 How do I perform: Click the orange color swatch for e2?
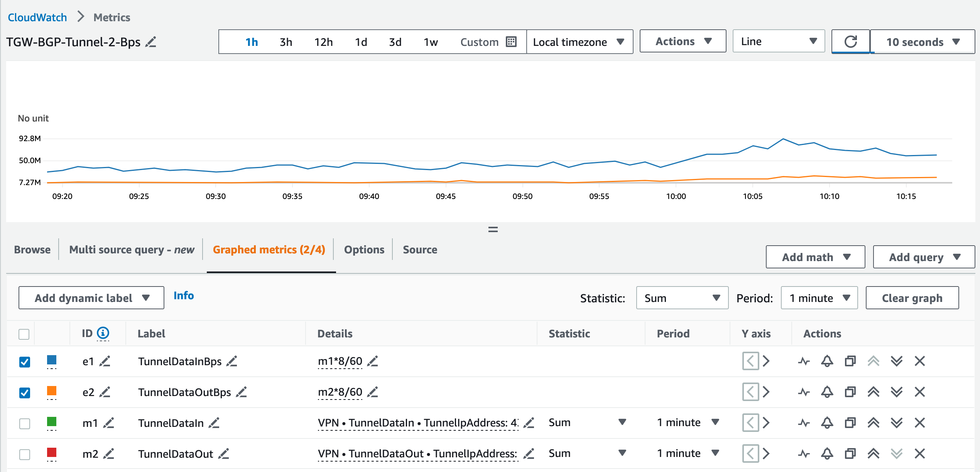pyautogui.click(x=52, y=391)
